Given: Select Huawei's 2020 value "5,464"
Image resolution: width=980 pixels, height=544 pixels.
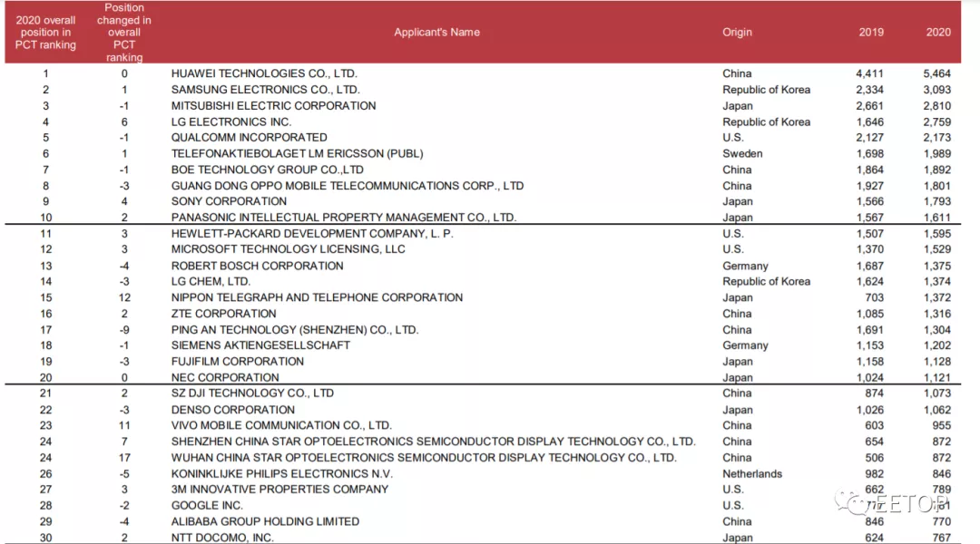Looking at the screenshot, I should point(936,73).
